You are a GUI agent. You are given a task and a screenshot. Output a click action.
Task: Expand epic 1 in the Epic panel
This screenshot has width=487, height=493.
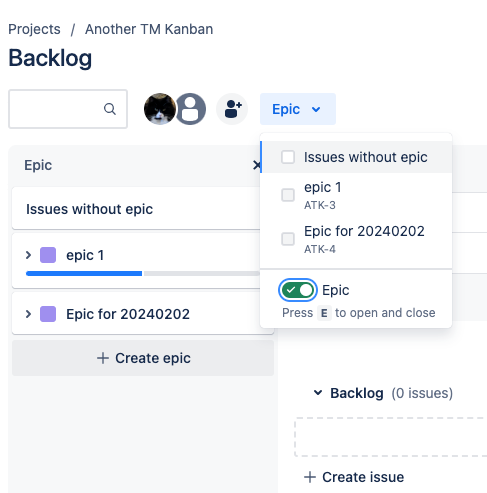(28, 255)
